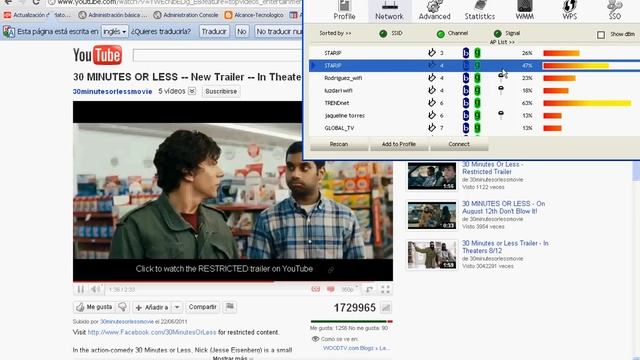
Task: Click the Traducir button in translate bar
Action: [214, 31]
